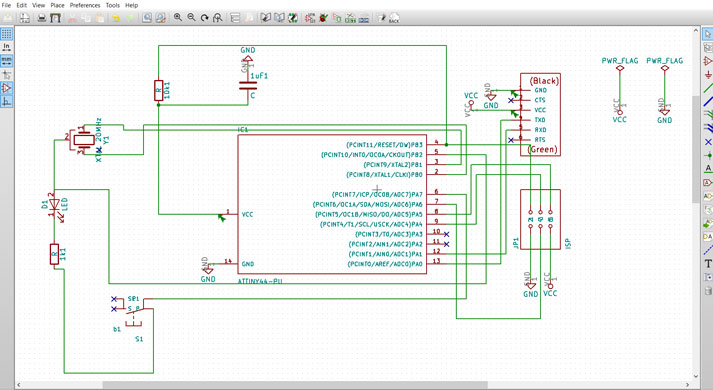The height and width of the screenshot is (390, 713).
Task: Click the horizontal scrollbar thumb
Action: tap(295, 385)
